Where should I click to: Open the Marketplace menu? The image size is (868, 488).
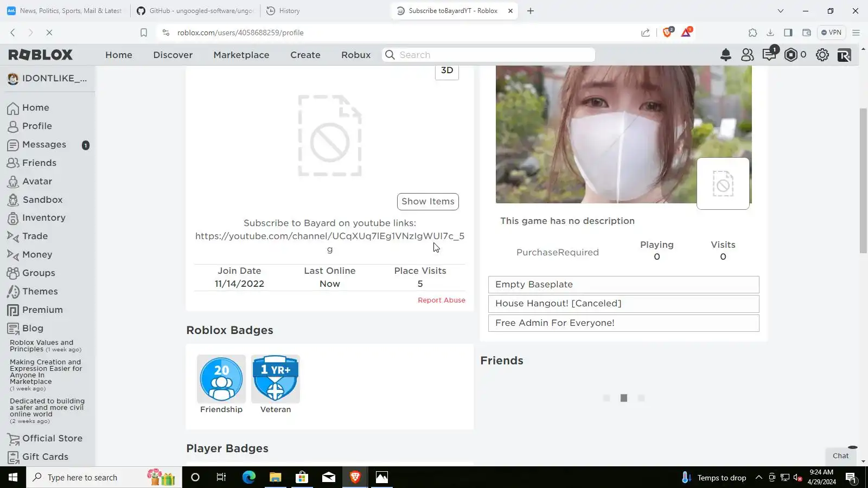click(241, 55)
